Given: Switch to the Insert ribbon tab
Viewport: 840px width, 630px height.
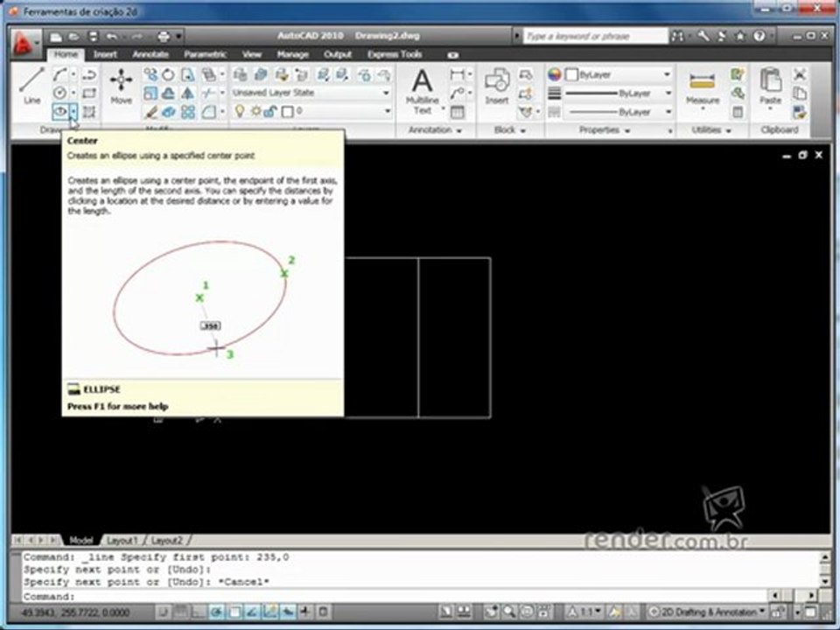Looking at the screenshot, I should (105, 54).
